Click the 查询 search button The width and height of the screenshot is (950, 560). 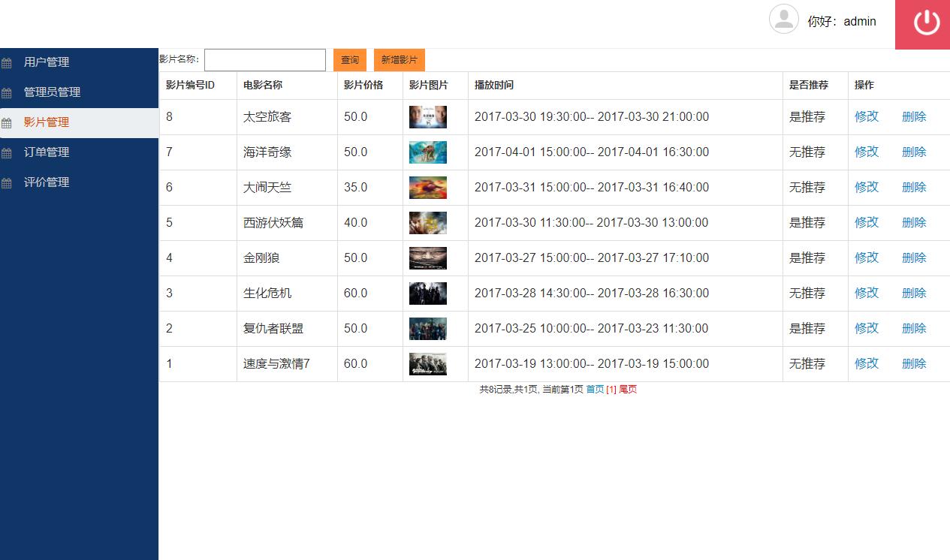tap(350, 60)
